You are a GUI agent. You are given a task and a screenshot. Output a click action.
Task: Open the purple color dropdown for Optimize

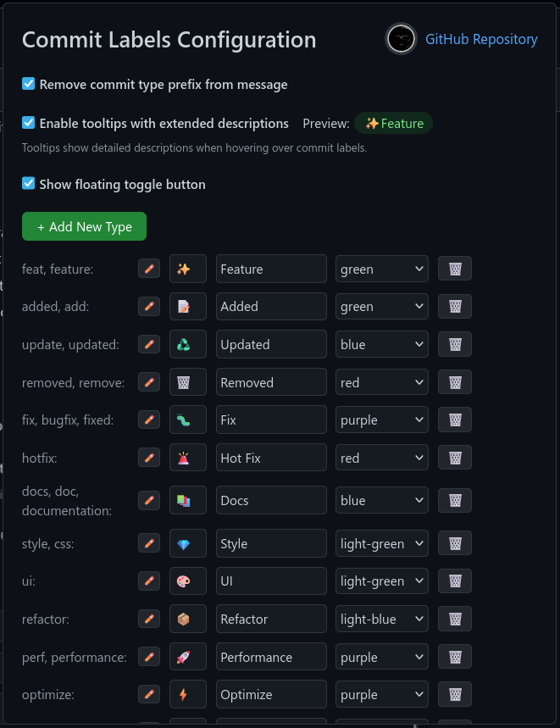(x=382, y=694)
